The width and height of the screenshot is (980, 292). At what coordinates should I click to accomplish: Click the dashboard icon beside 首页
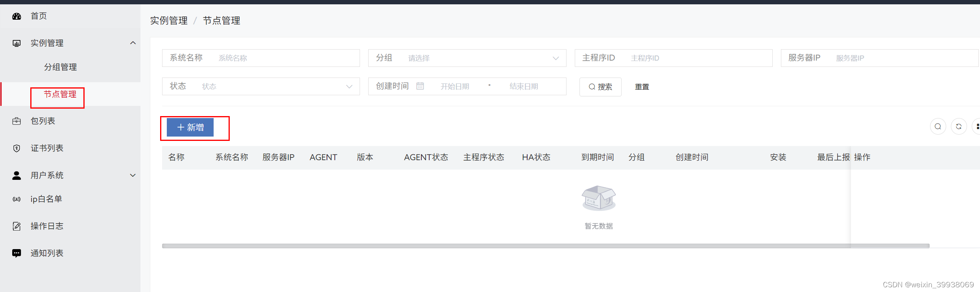17,16
